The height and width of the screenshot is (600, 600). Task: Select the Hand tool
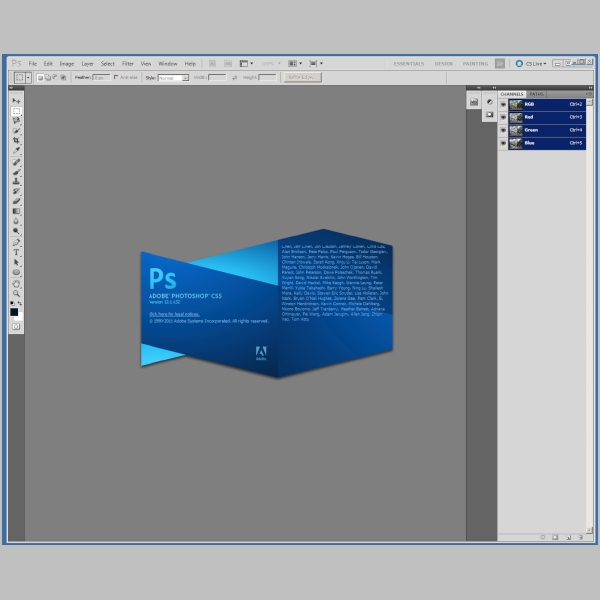16,284
